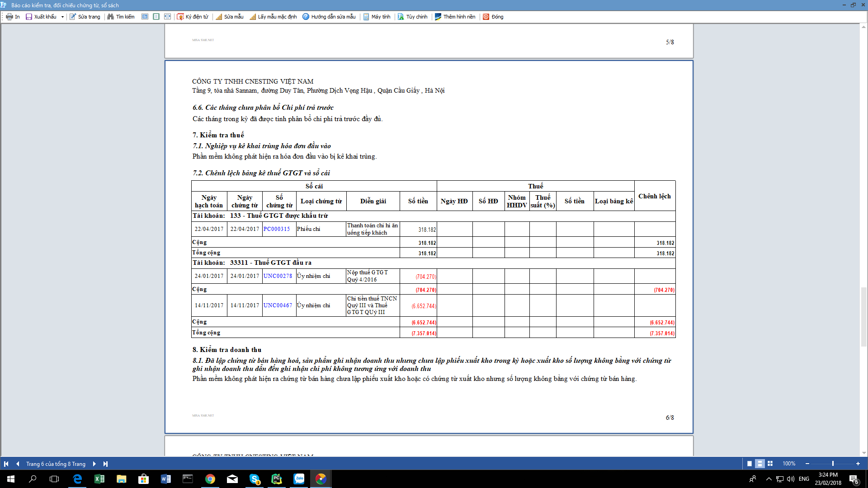Viewport: 868px width, 488px height.
Task: Go to next page arrow
Action: 94,464
